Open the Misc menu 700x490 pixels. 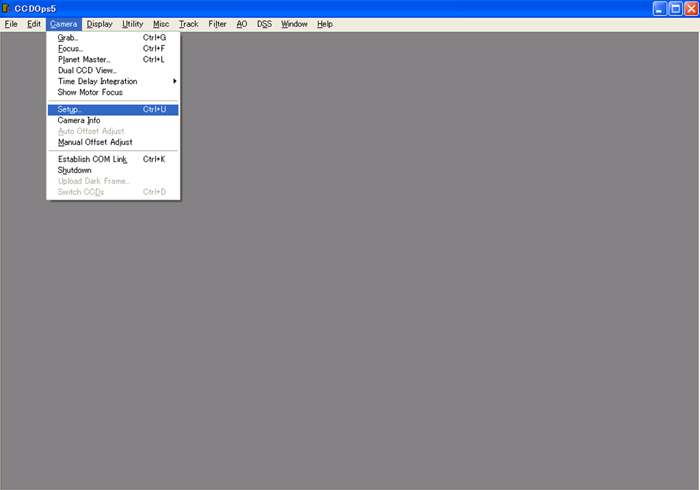point(161,24)
